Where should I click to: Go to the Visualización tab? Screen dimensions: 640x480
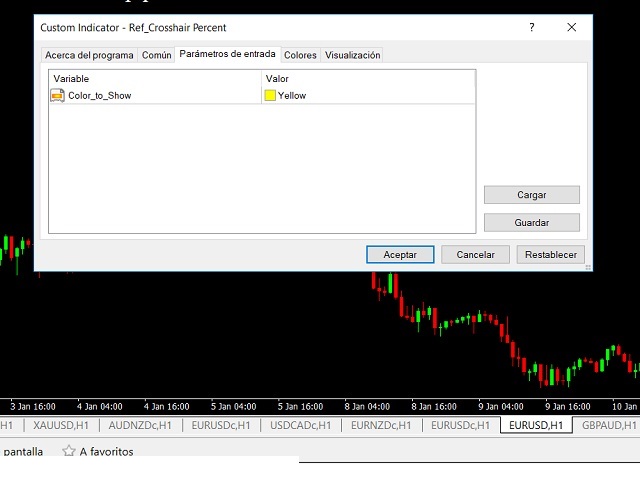click(352, 55)
